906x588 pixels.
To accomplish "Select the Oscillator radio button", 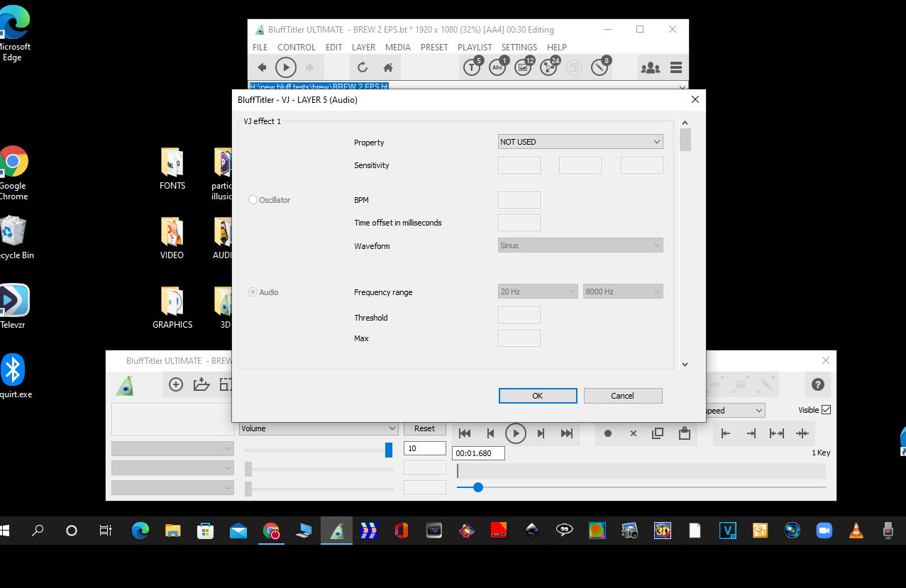I will (253, 200).
